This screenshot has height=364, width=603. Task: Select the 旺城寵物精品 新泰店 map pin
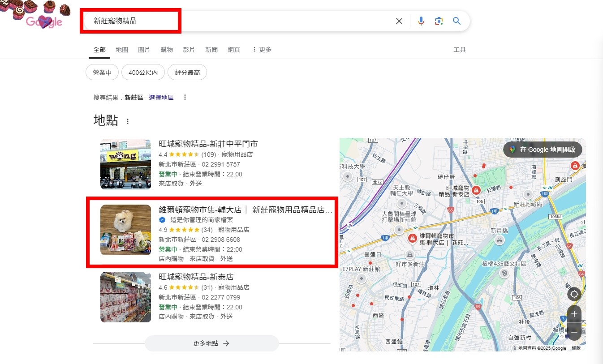(476, 190)
